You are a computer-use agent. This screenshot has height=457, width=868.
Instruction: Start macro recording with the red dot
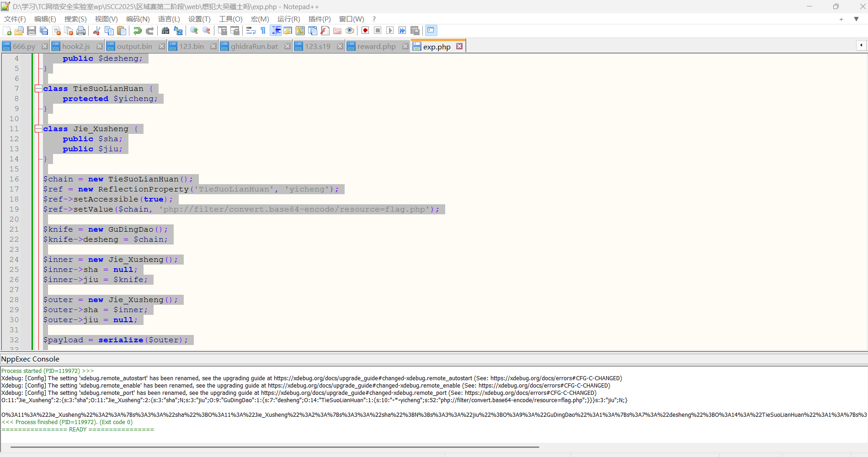pos(365,31)
